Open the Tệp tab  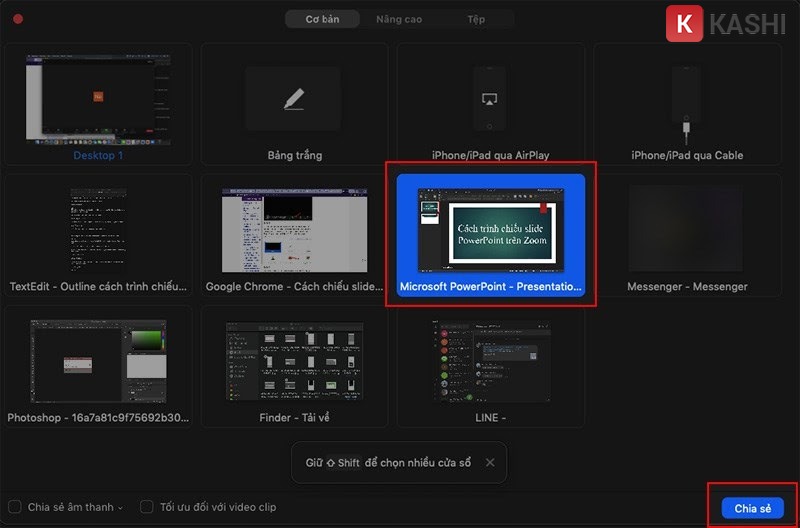coord(476,19)
